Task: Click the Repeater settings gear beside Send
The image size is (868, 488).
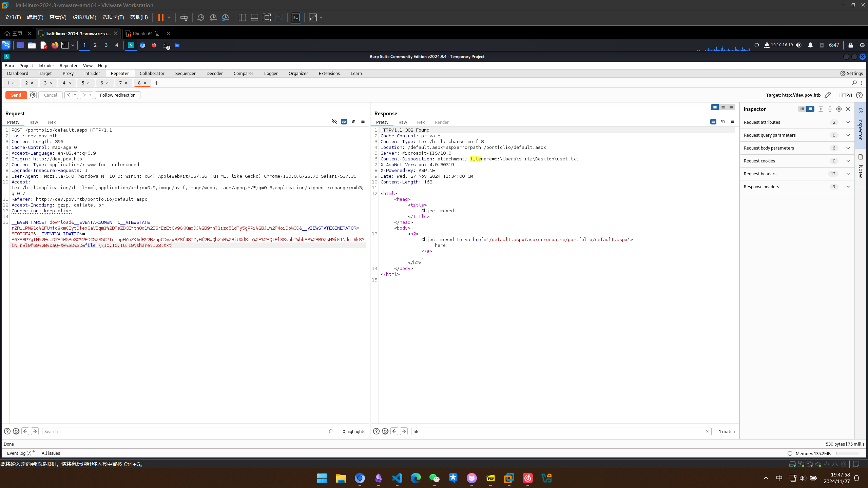Action: (33, 95)
